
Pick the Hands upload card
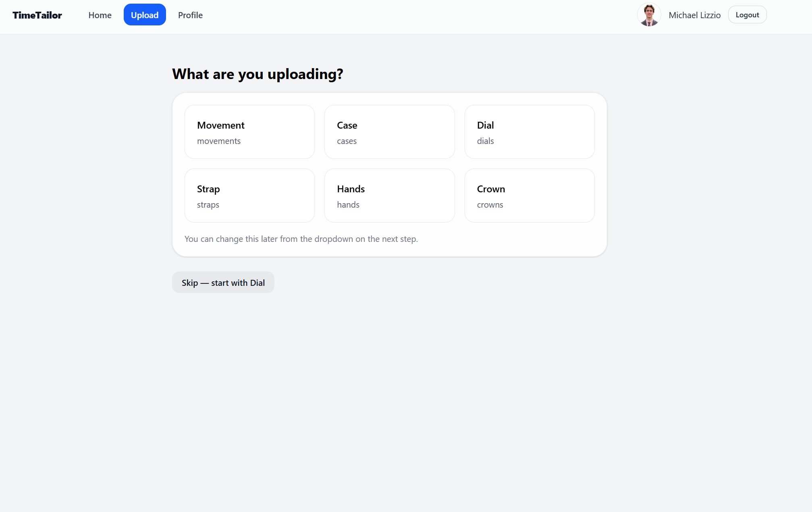[x=389, y=196]
